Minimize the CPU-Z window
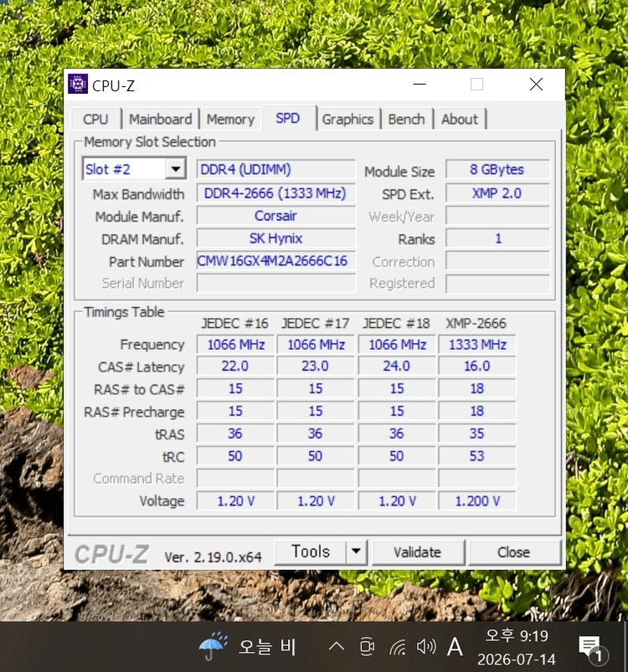The height and width of the screenshot is (672, 628). point(420,85)
